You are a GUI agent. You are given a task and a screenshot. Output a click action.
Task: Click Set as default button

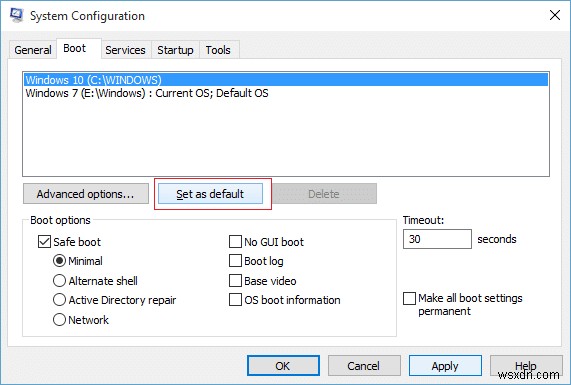point(210,193)
